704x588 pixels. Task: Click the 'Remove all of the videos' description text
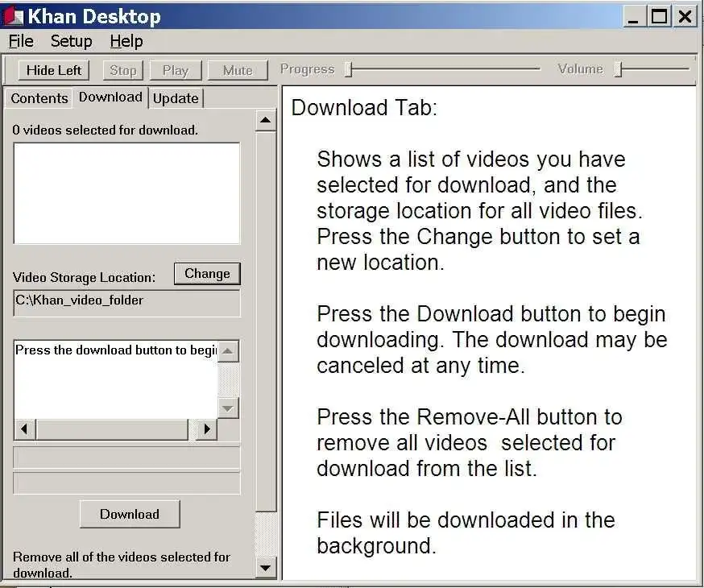point(121,565)
